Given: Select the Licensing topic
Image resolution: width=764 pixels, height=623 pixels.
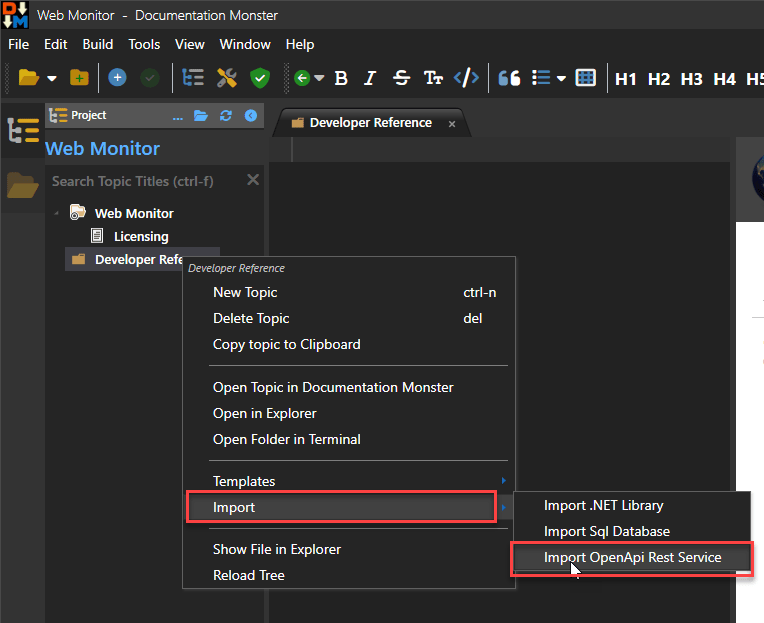Looking at the screenshot, I should pyautogui.click(x=141, y=236).
